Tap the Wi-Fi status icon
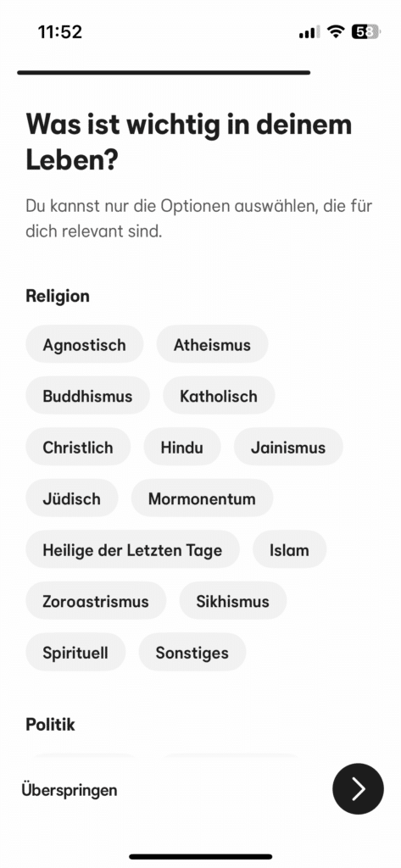The height and width of the screenshot is (868, 401). (x=335, y=31)
